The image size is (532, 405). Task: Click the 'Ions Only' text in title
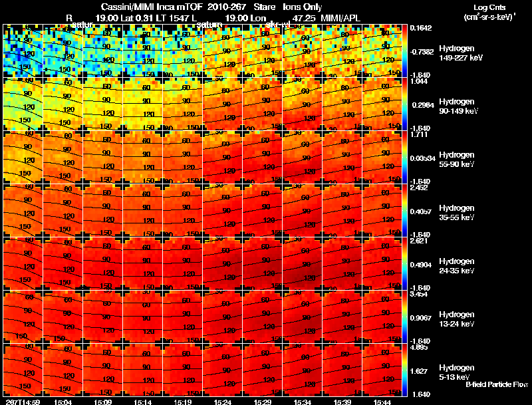pos(303,7)
